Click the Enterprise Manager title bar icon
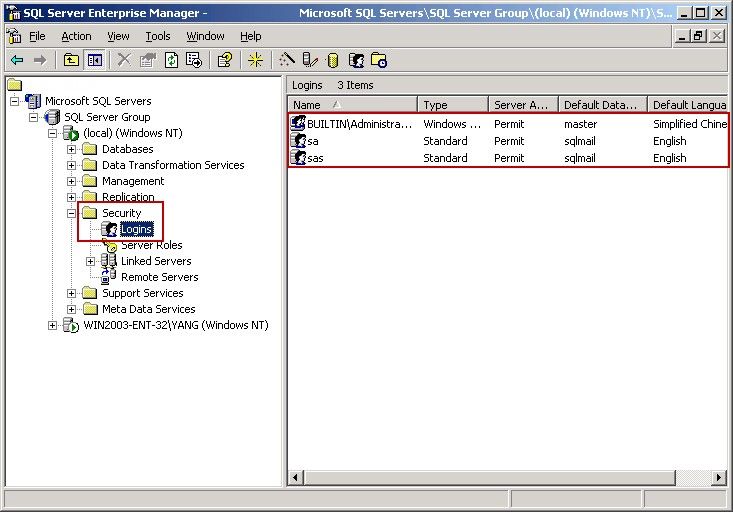This screenshot has height=512, width=733. point(13,12)
